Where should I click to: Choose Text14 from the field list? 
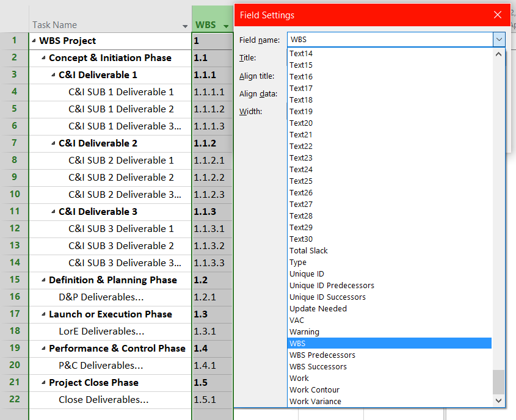390,53
